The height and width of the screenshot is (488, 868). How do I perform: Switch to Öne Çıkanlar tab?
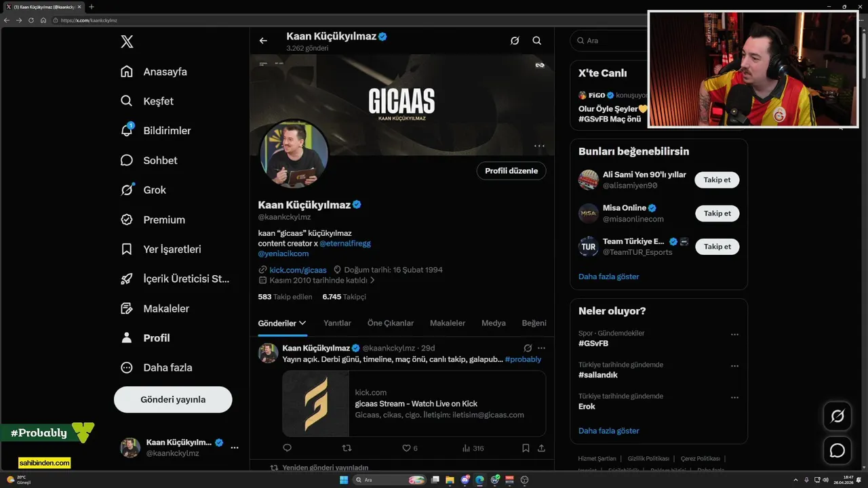coord(391,323)
